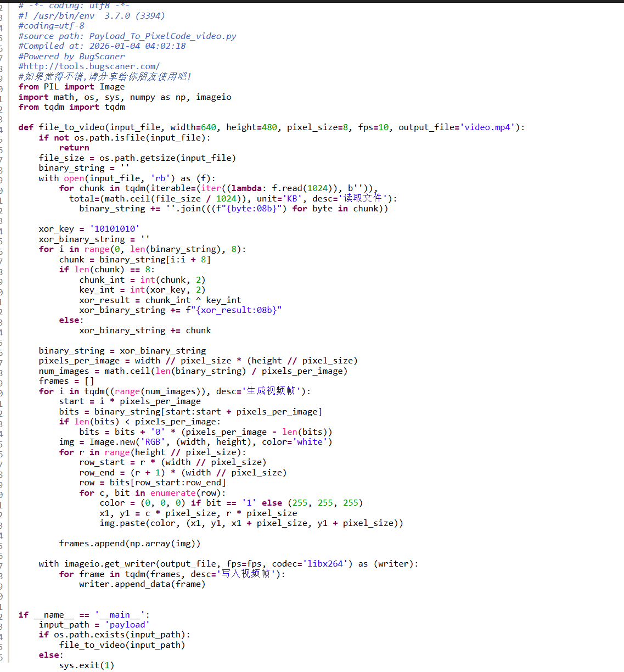Place cursor on the sys.exit(1) call

coord(87,665)
